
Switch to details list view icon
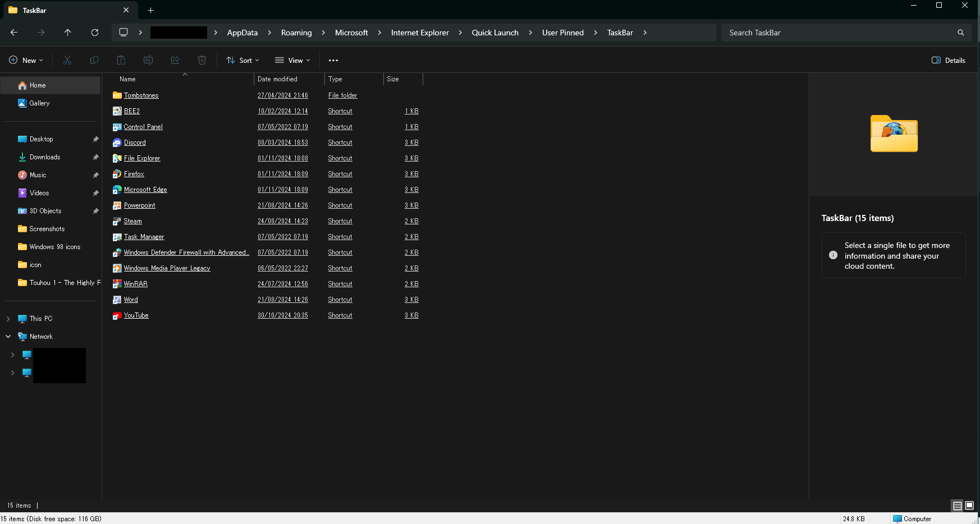tap(958, 505)
